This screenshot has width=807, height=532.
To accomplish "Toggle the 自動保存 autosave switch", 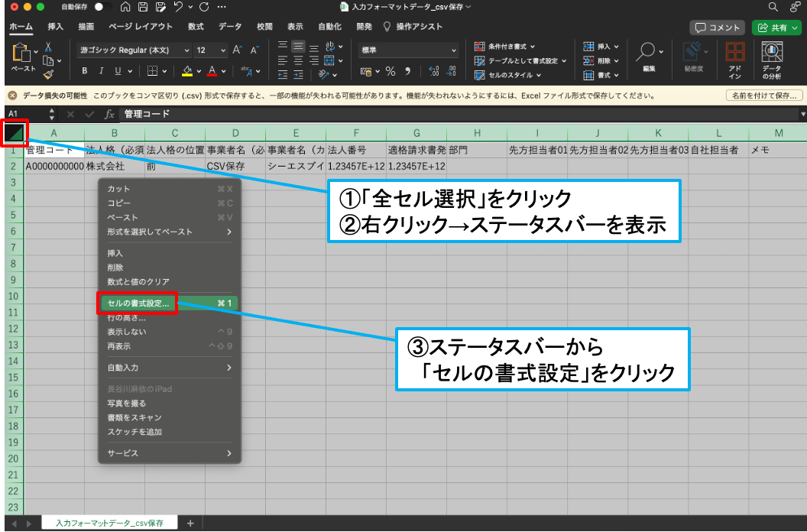I will click(x=102, y=7).
